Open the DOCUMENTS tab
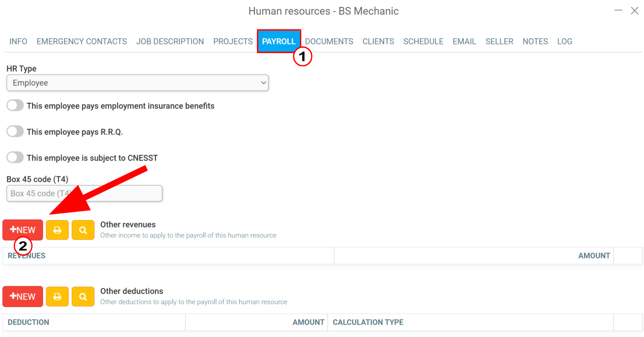644x337 pixels. (x=329, y=42)
